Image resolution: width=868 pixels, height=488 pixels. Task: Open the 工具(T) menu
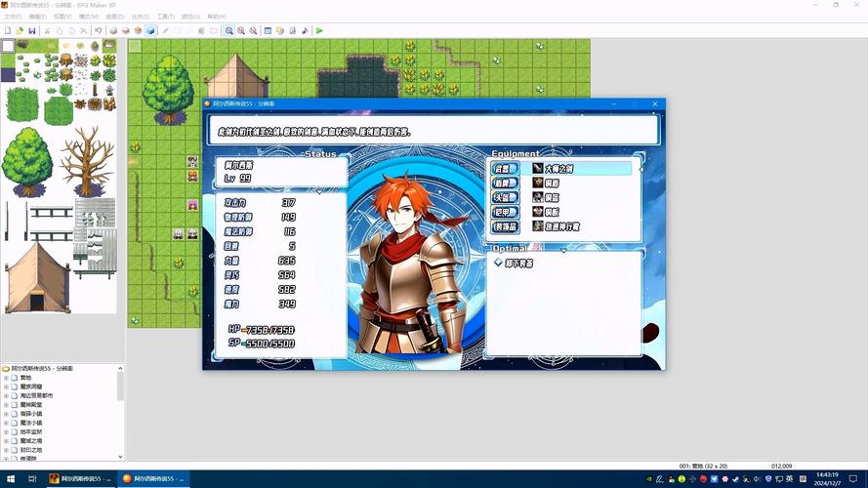pyautogui.click(x=166, y=17)
